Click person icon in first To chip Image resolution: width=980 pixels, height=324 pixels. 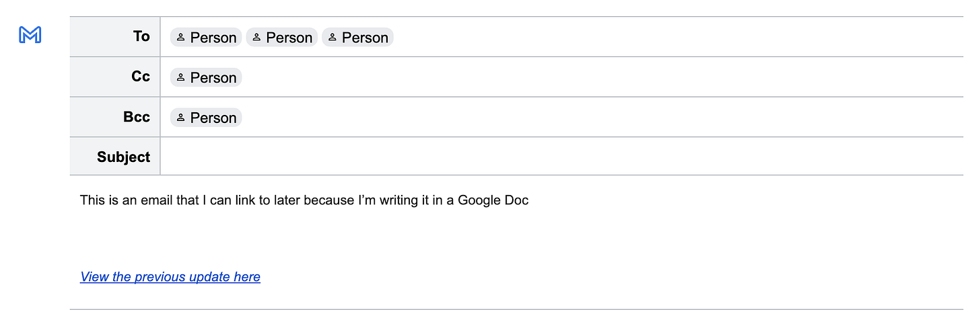[x=180, y=38]
